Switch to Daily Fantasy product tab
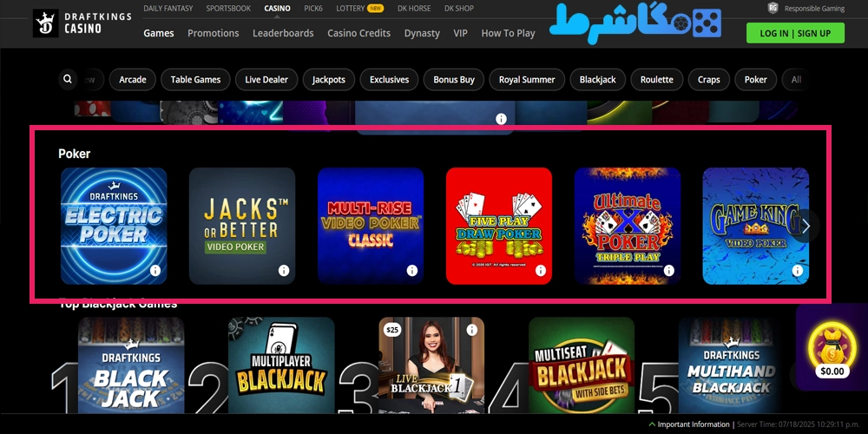 (168, 9)
